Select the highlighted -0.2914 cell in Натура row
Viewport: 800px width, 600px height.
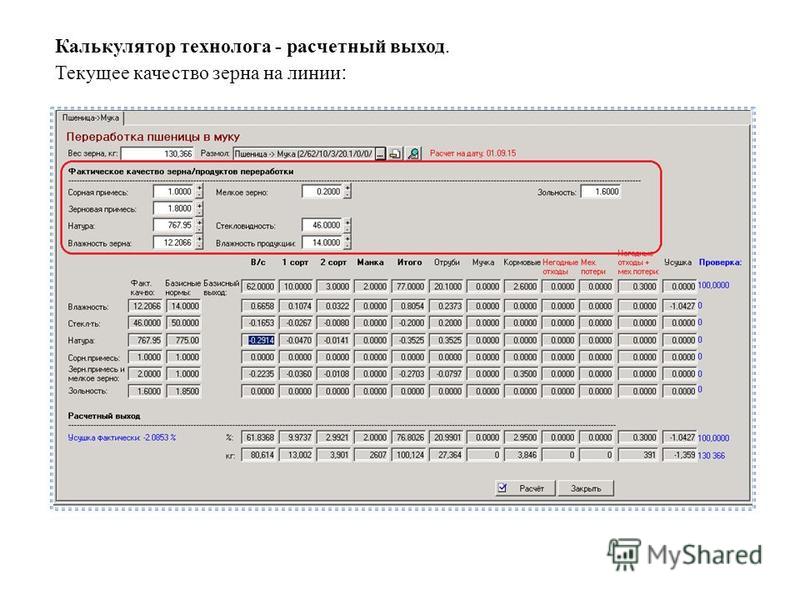click(x=260, y=340)
